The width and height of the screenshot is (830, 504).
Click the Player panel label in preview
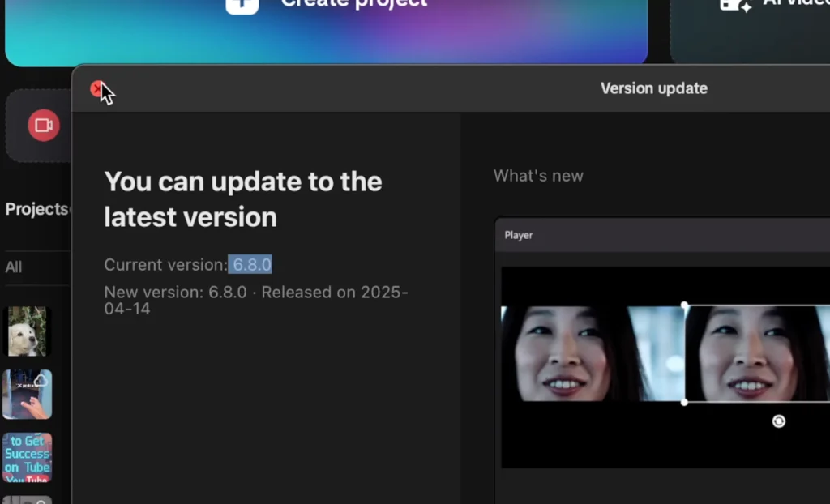tap(519, 235)
